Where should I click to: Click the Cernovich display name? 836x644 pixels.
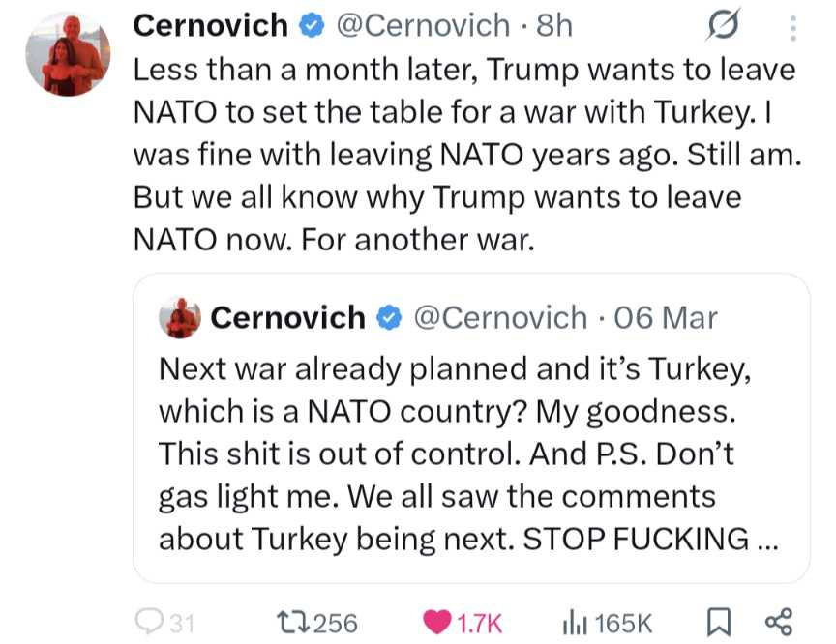click(x=210, y=25)
